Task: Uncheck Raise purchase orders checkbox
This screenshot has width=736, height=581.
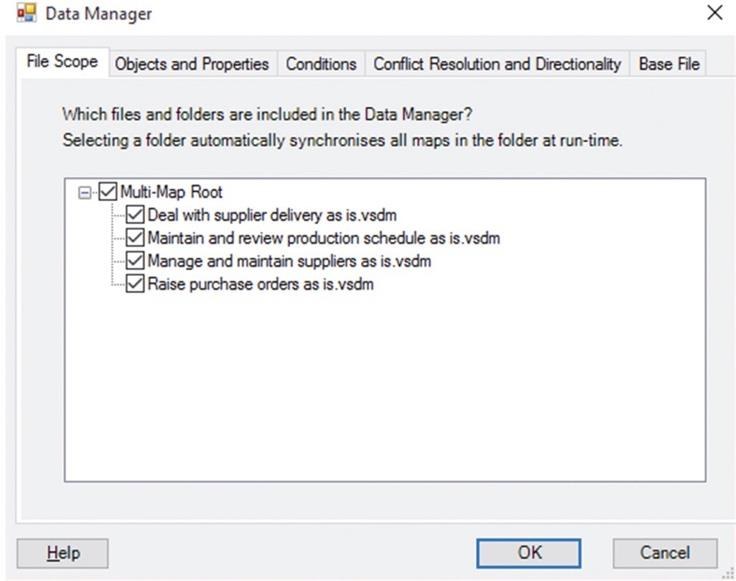Action: click(x=135, y=283)
